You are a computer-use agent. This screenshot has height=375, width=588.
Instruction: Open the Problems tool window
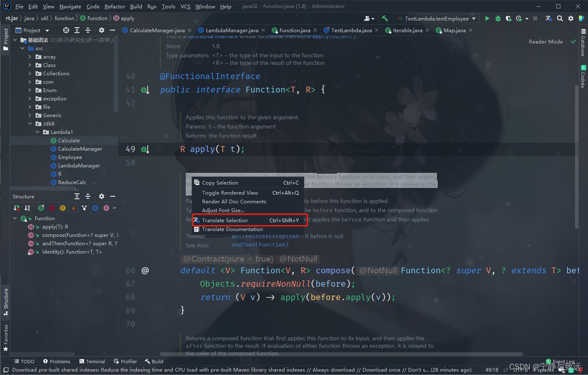click(x=56, y=362)
